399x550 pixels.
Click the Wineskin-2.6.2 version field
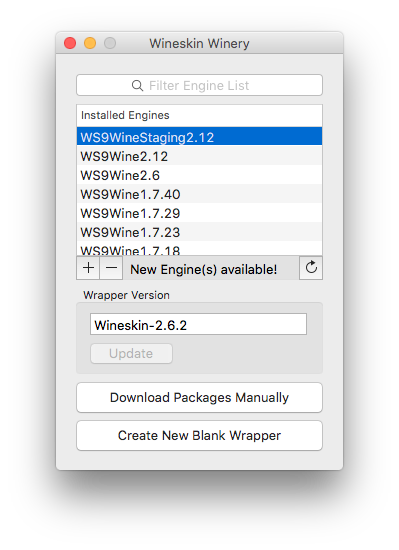click(198, 324)
